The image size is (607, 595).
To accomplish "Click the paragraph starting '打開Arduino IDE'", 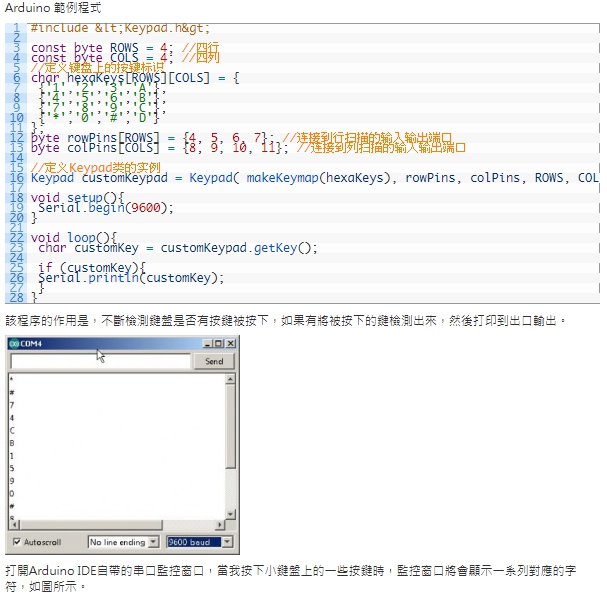I will click(290, 578).
